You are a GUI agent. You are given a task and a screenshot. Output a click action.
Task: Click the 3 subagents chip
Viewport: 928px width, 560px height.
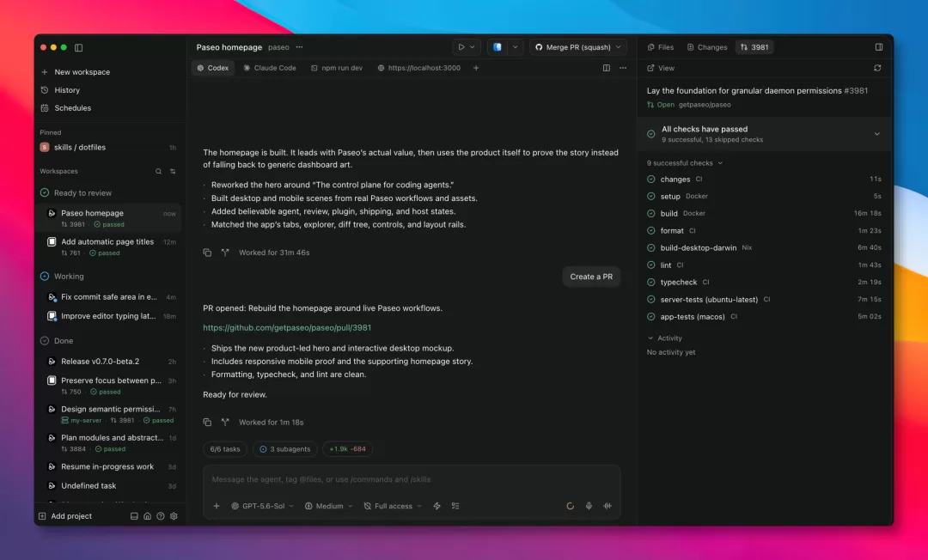tap(285, 449)
